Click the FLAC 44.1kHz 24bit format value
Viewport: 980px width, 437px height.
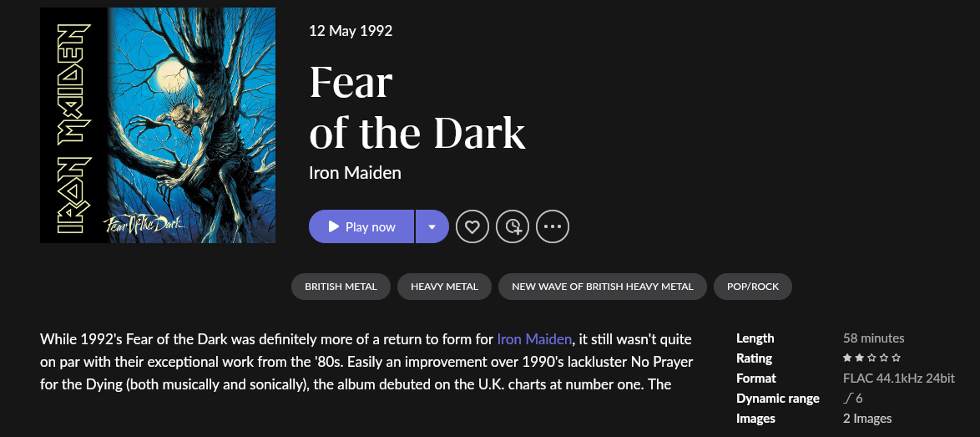pos(898,379)
